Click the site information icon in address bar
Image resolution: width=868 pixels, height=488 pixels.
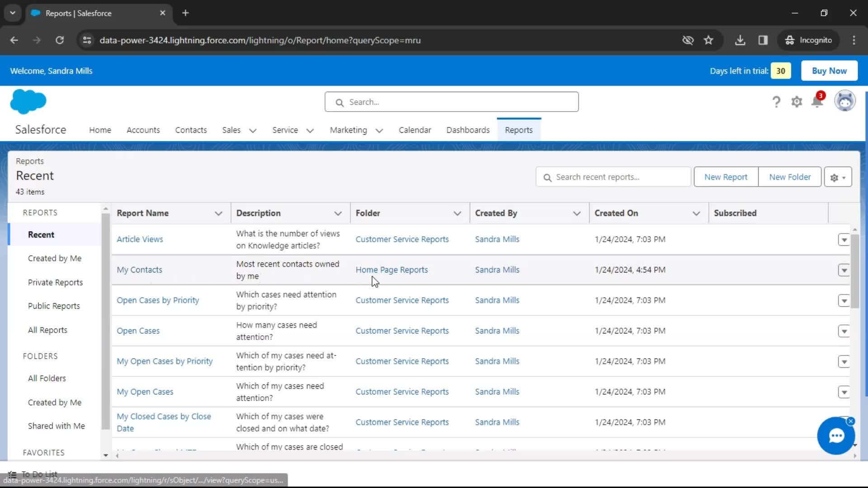point(87,40)
